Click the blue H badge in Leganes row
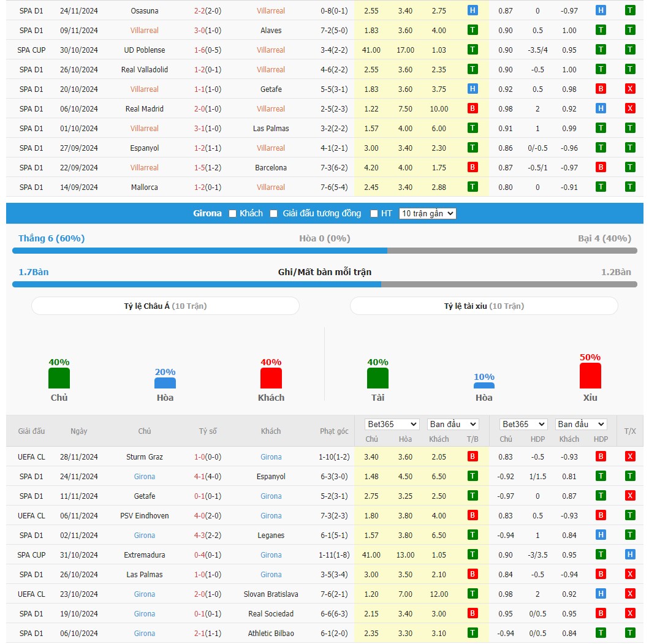Viewport: 649px width, 644px height. pos(601,535)
